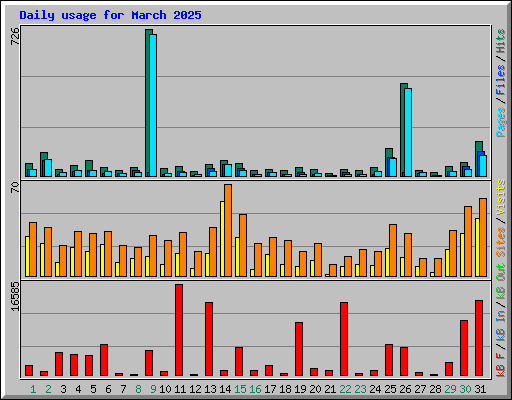The height and width of the screenshot is (400, 512).
Task: Click the red kB bar for day 31
Action: click(x=479, y=338)
